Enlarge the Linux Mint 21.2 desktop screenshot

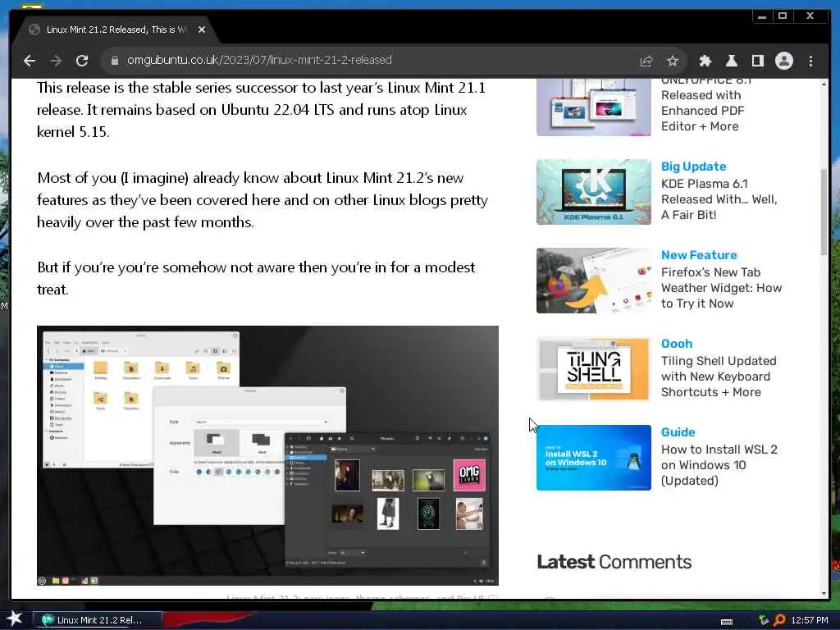(x=267, y=455)
